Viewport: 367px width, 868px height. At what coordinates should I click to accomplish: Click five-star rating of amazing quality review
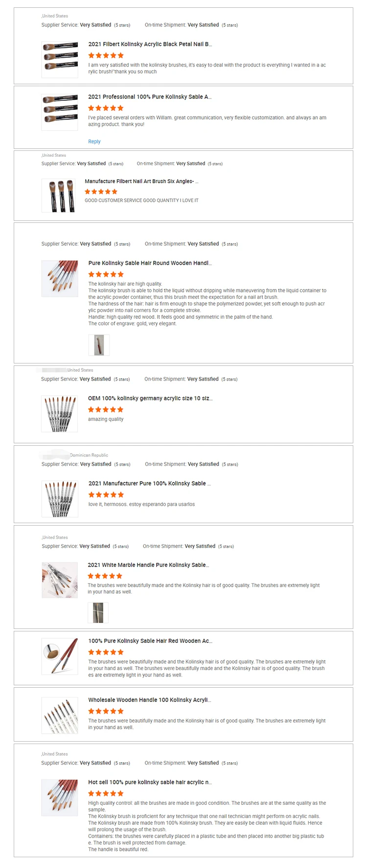tap(106, 410)
